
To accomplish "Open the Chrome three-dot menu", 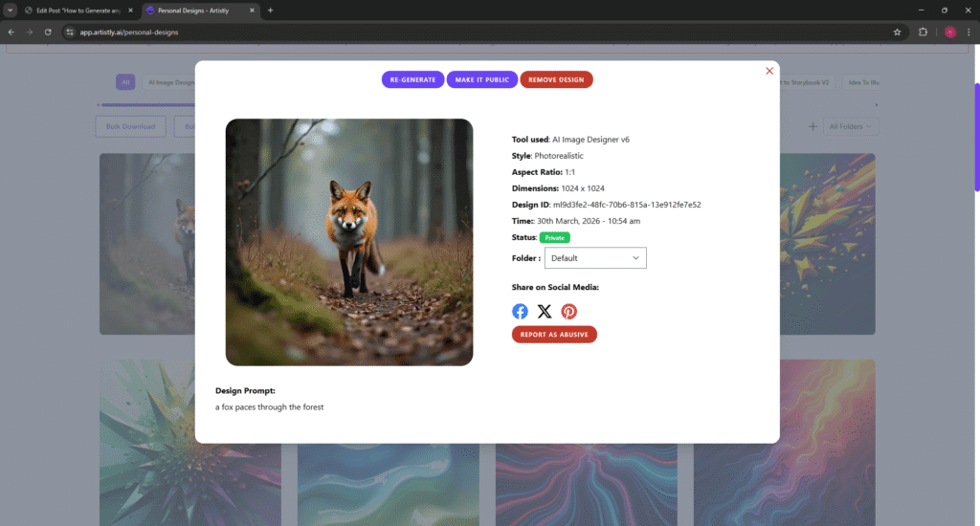I will tap(968, 32).
